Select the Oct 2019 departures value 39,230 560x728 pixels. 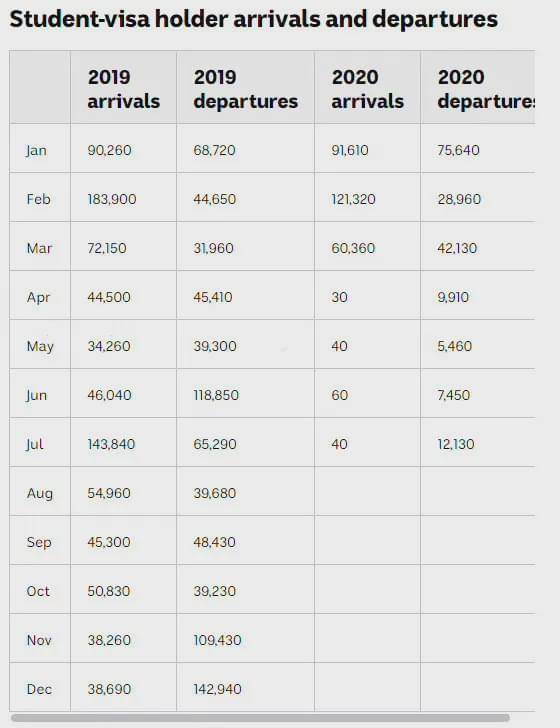coord(215,591)
